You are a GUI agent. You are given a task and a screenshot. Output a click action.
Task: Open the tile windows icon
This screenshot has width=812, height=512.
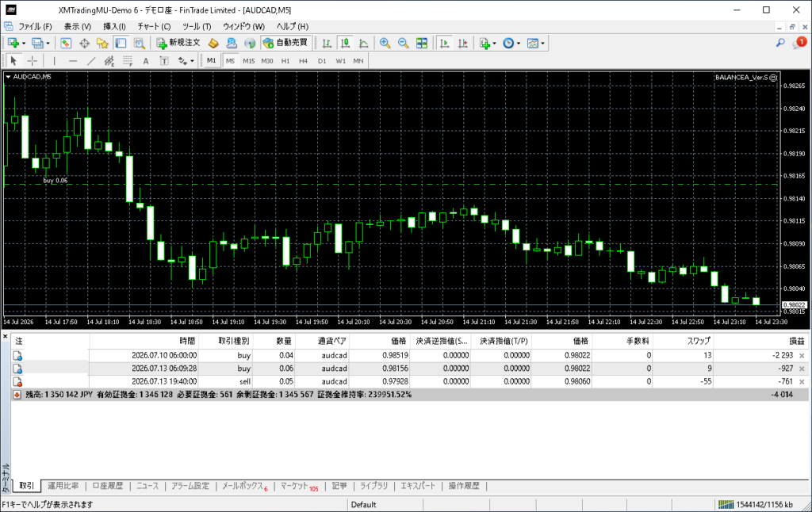(422, 43)
